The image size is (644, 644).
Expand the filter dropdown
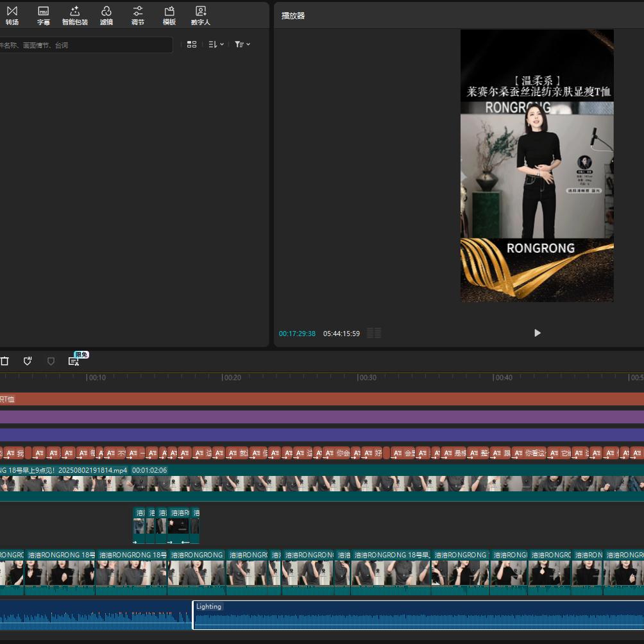click(x=242, y=44)
